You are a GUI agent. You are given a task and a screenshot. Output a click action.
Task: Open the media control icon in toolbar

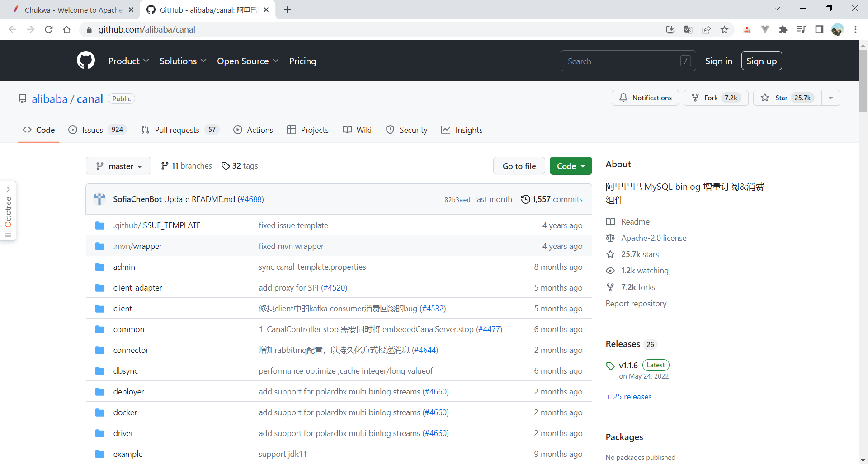pyautogui.click(x=801, y=29)
